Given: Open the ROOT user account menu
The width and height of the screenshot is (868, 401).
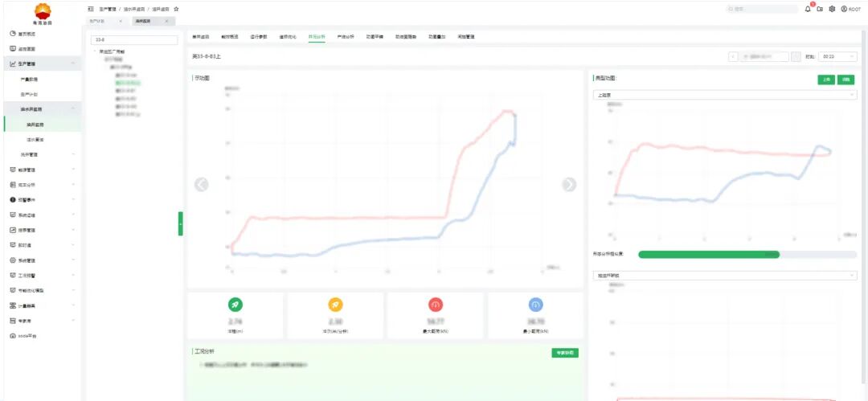Looking at the screenshot, I should click(x=850, y=10).
